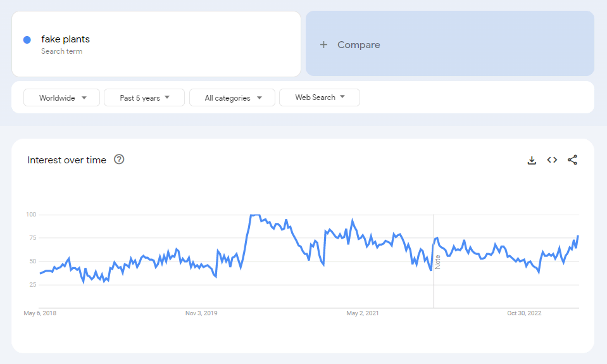
Task: Select the Note marker on chart
Action: (x=437, y=262)
